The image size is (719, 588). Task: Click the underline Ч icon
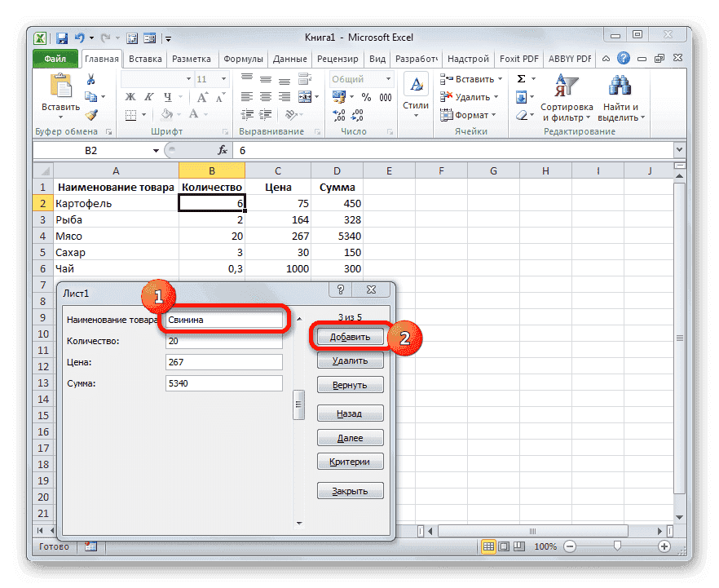[x=168, y=95]
